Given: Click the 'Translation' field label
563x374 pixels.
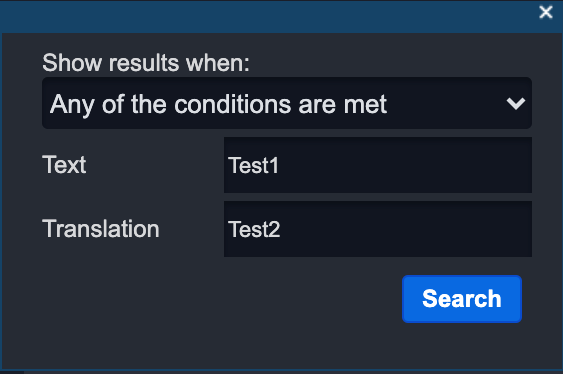Looking at the screenshot, I should coord(101,229).
